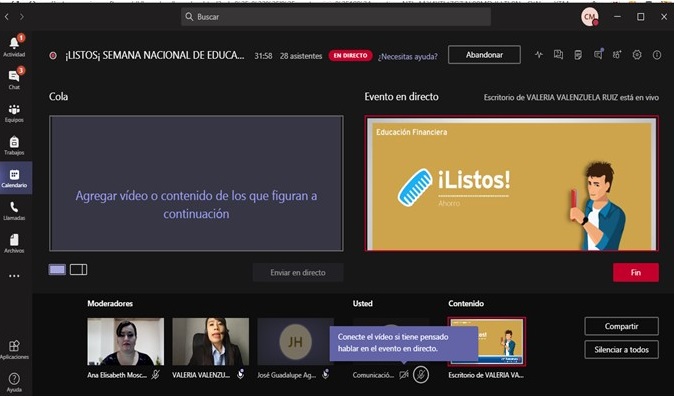Viewport: 674px width, 397px height.
Task: Select single content layout option
Action: pyautogui.click(x=57, y=270)
